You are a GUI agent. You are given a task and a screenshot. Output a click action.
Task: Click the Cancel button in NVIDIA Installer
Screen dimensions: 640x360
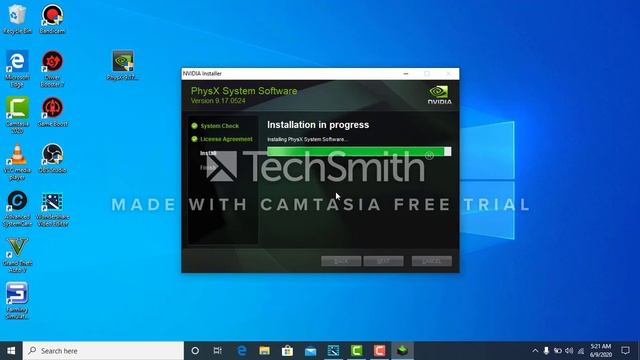(431, 261)
